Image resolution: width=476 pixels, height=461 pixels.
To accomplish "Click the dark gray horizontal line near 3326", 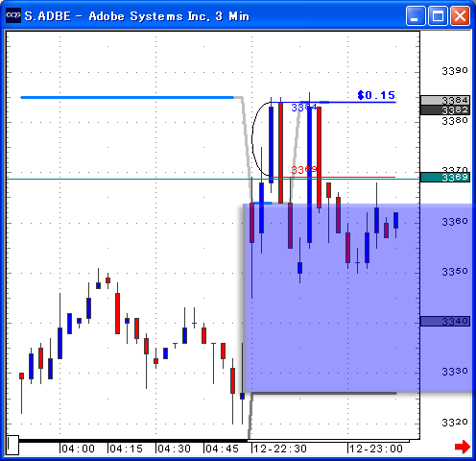I will (323, 393).
